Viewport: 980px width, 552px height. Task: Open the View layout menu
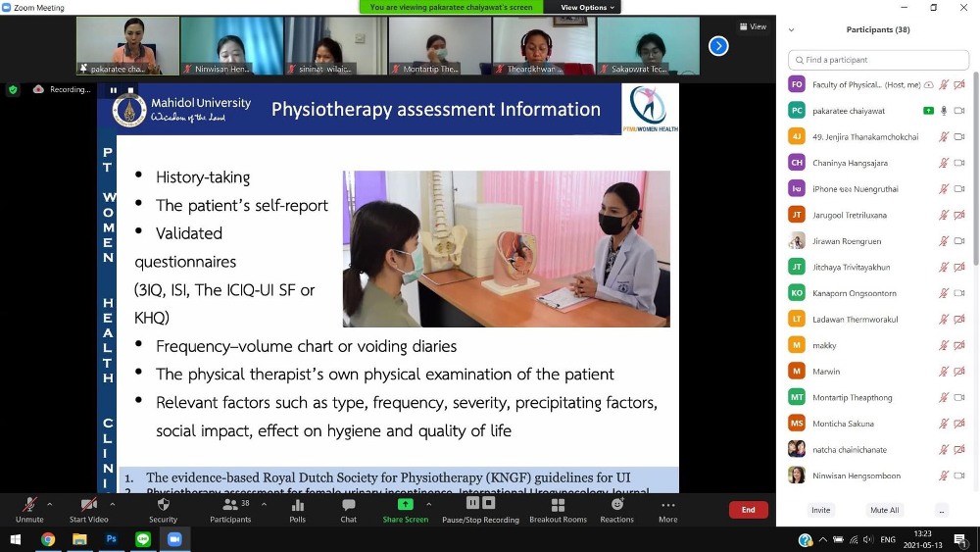[753, 26]
